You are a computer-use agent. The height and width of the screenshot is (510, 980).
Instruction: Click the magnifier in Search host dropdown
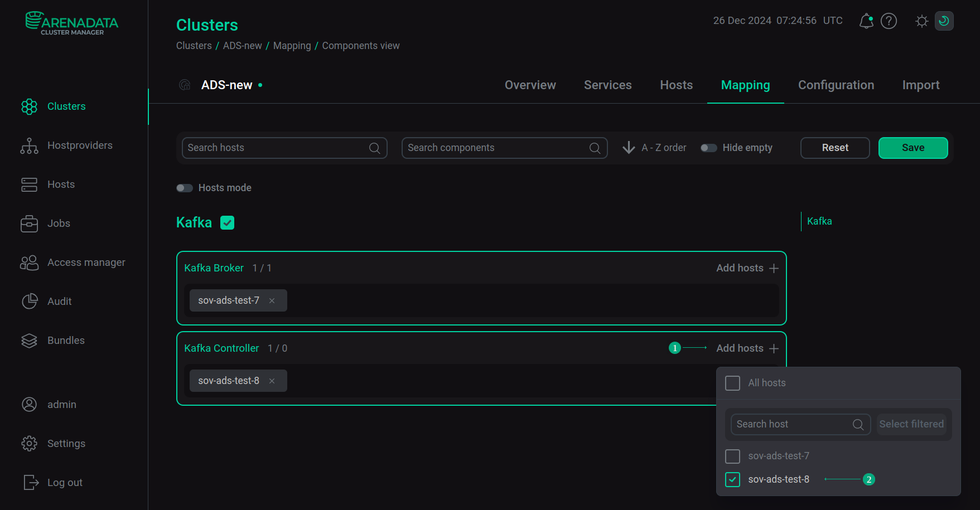point(858,425)
